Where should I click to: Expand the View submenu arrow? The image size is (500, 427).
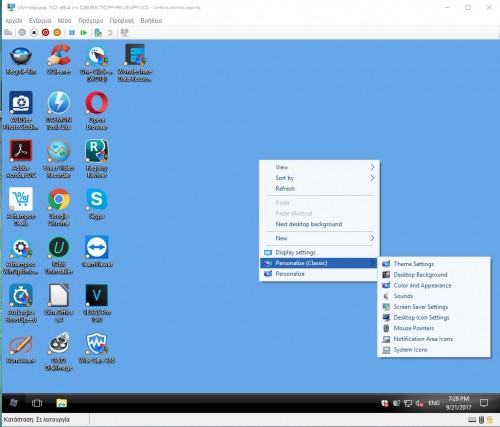tap(372, 167)
